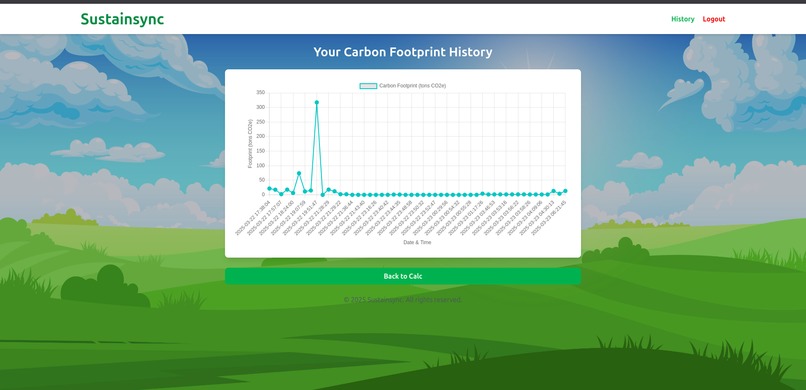Click the 300 value on the y-axis

261,107
